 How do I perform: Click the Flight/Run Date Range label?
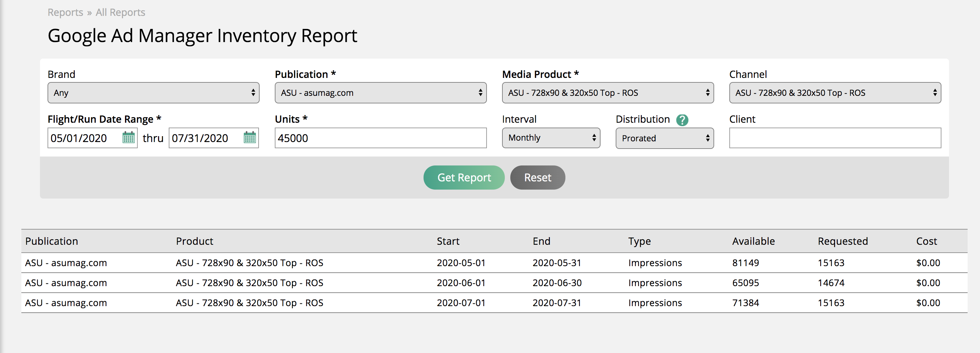[x=104, y=119]
